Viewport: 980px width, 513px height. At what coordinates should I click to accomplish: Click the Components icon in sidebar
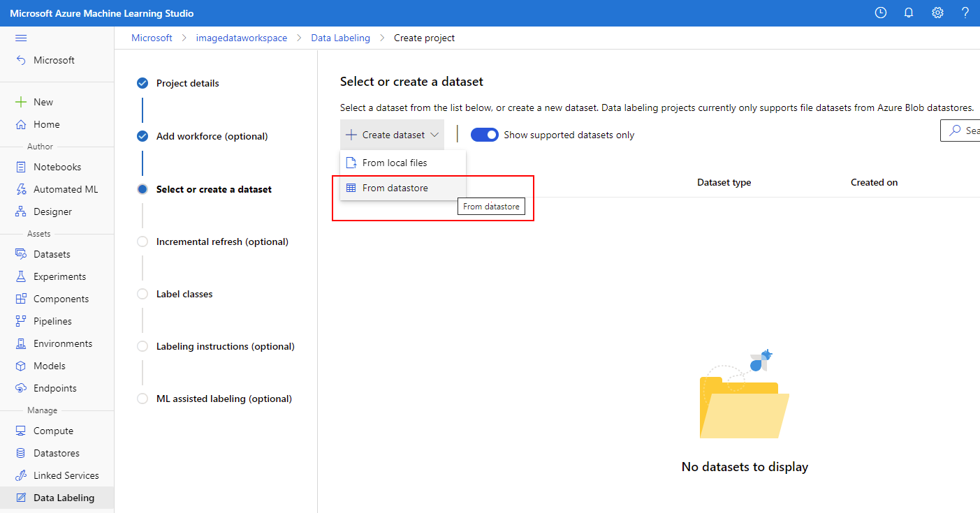(x=21, y=299)
